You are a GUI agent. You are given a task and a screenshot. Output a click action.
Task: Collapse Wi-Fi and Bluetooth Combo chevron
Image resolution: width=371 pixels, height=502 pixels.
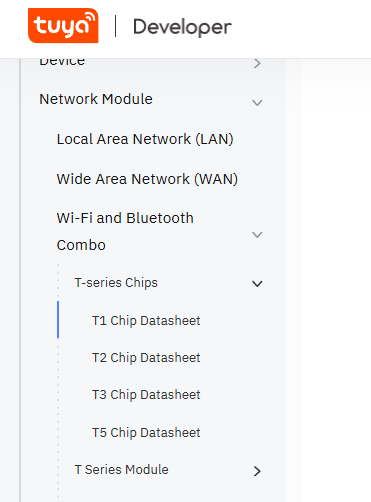click(x=257, y=235)
